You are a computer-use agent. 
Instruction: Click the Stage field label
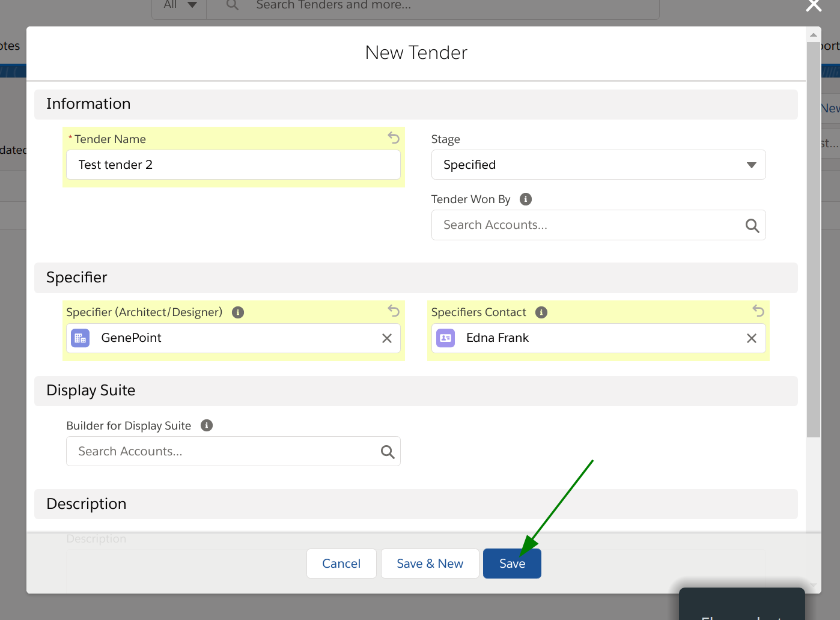[445, 139]
